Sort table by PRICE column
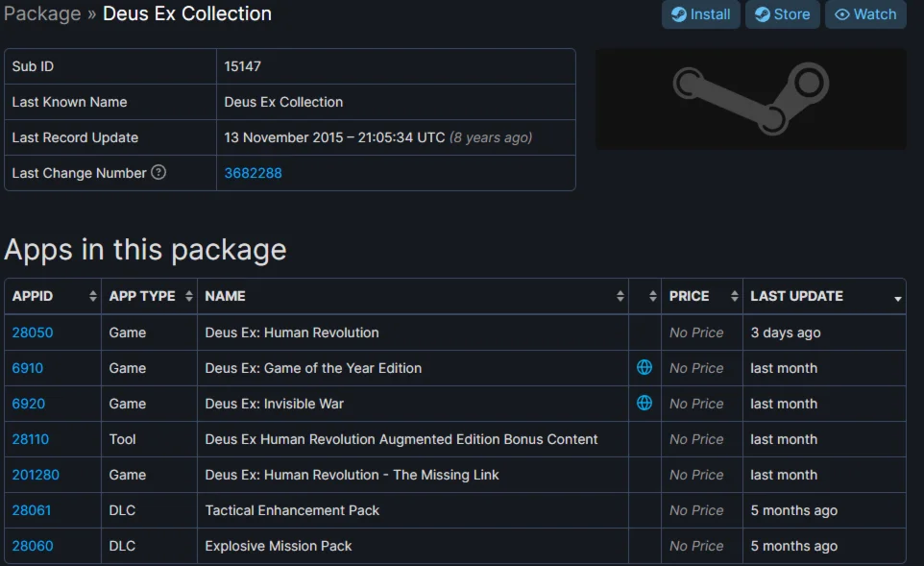924x566 pixels. click(701, 296)
